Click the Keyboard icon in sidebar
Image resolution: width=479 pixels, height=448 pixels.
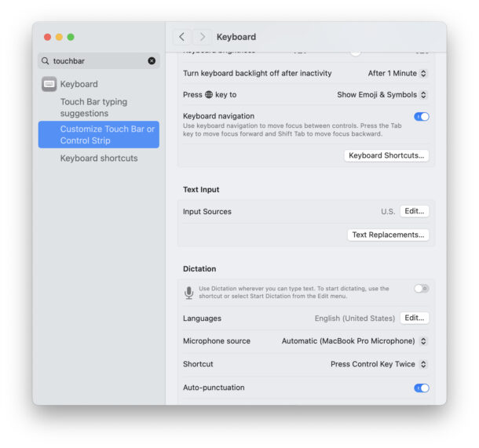point(49,85)
